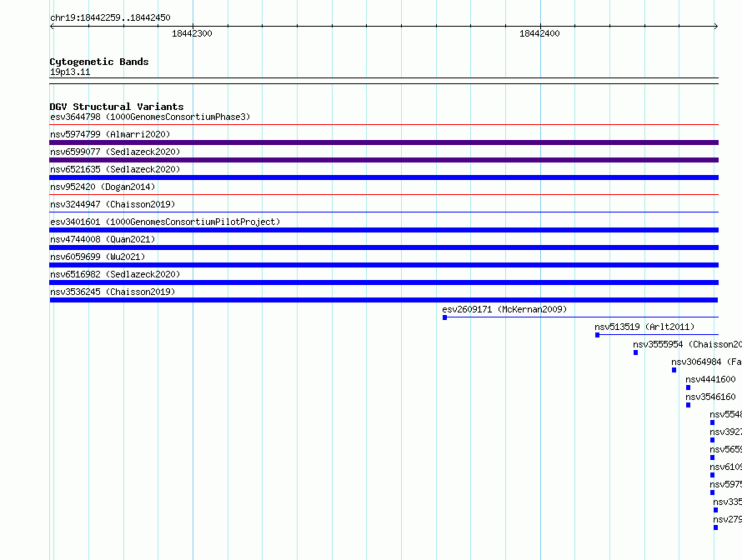Click the first nsv6599077 (Sedlazeck2020) label
This screenshot has width=742, height=560.
tap(115, 152)
